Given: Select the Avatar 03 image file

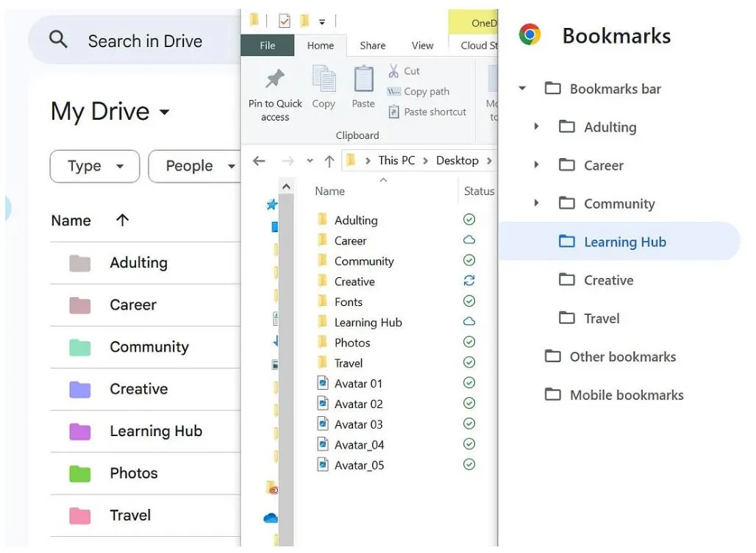Looking at the screenshot, I should tap(349, 425).
